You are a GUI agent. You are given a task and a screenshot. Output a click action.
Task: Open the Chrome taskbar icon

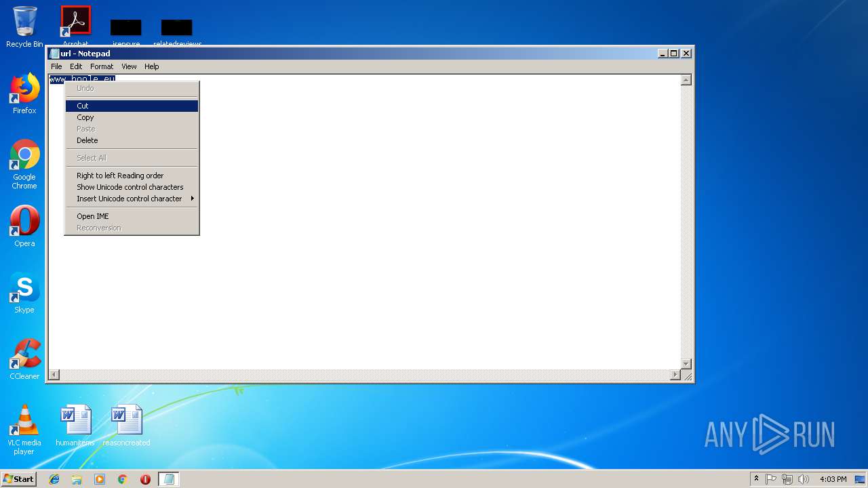(123, 479)
